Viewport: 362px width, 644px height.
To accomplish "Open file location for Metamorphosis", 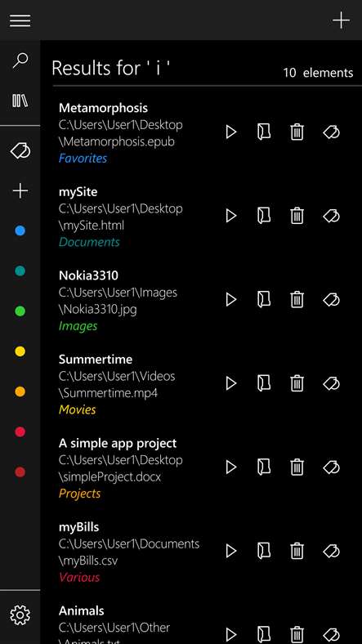I will click(x=264, y=132).
